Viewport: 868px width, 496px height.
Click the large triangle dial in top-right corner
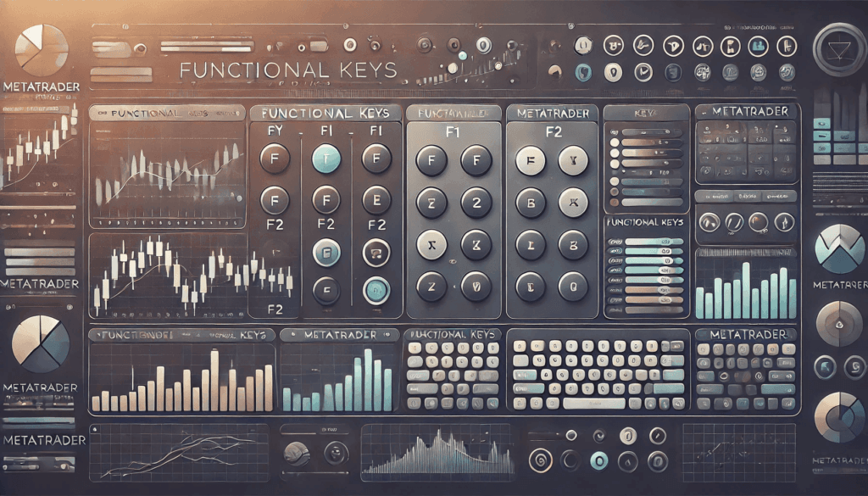click(x=838, y=48)
